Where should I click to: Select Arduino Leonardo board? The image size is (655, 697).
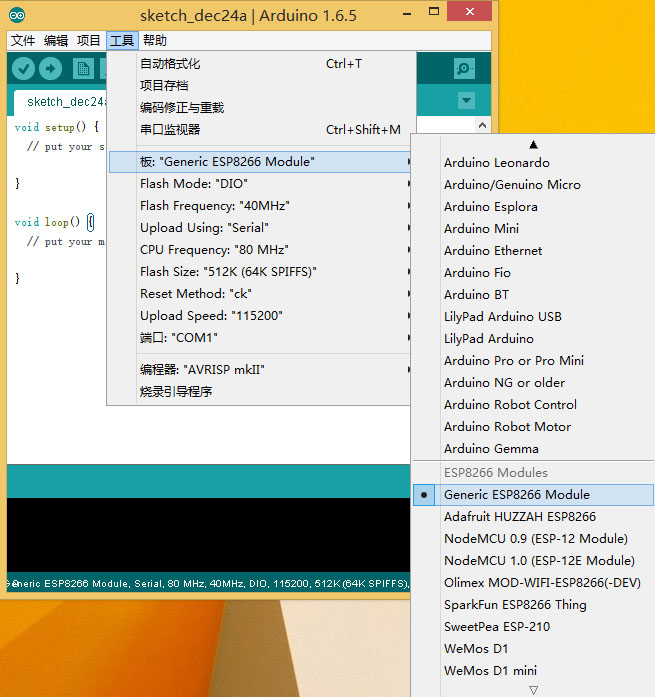[534, 163]
